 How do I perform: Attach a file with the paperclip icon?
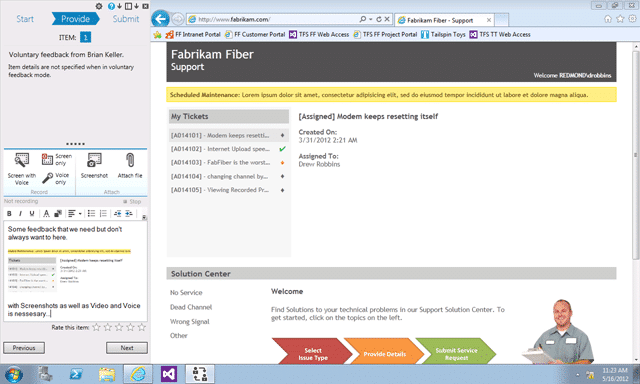click(130, 166)
